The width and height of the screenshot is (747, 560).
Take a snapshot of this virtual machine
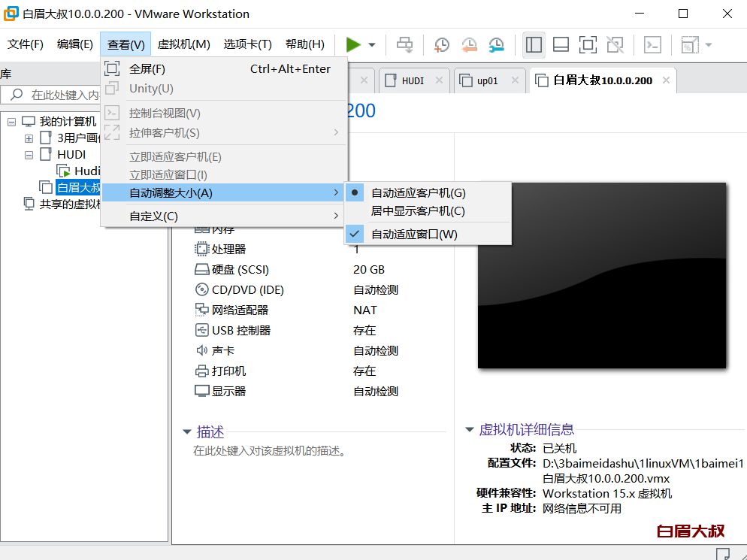point(442,45)
